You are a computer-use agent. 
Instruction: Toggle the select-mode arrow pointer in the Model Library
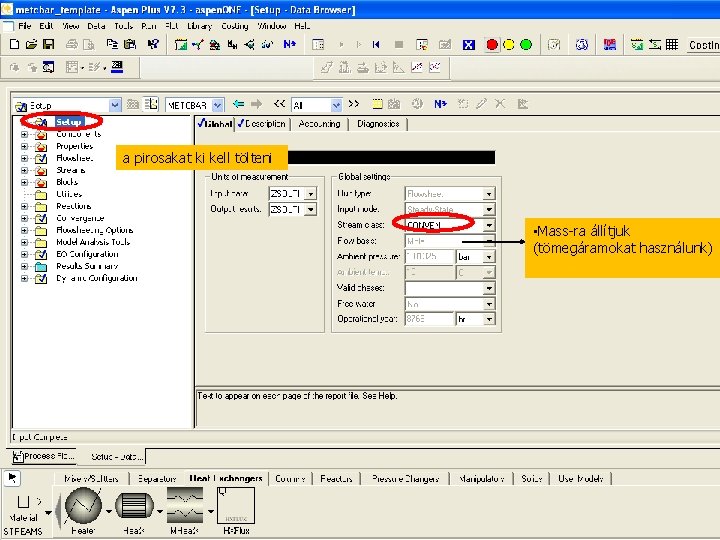pos(12,478)
